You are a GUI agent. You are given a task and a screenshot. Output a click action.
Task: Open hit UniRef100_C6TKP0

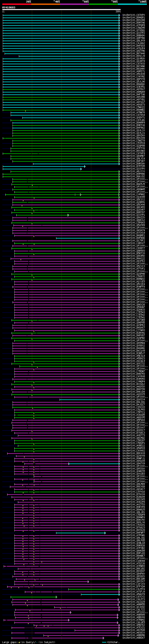point(133,15)
